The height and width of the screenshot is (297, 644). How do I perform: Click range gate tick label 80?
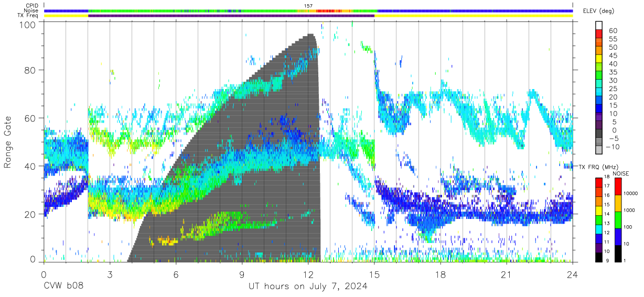[31, 70]
